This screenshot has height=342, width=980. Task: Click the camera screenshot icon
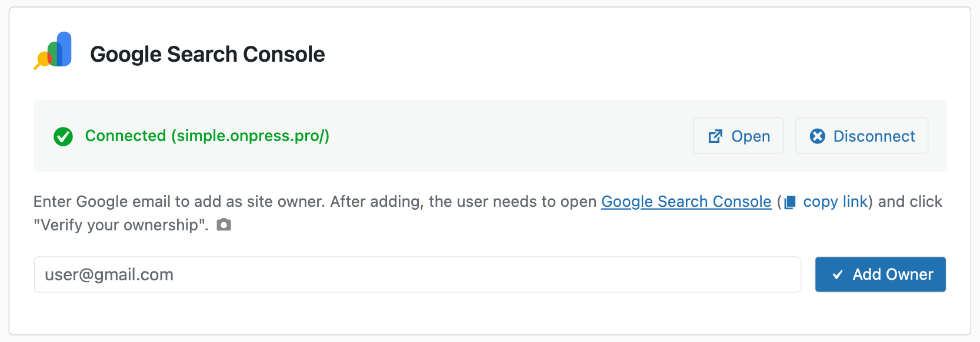coord(224,224)
